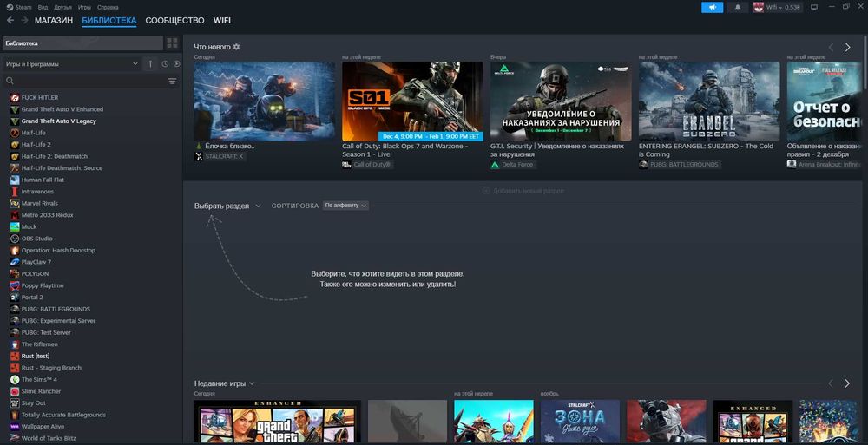Click The Sims 4 icon in list

pos(15,380)
